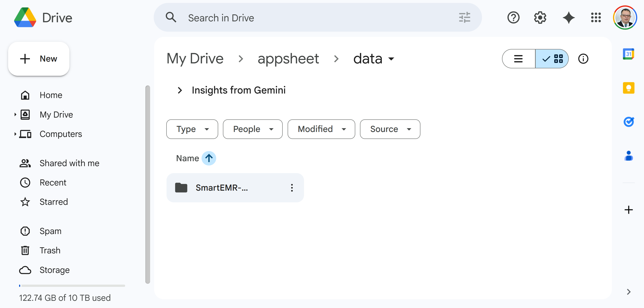
Task: Open the Google apps grid
Action: 596,18
